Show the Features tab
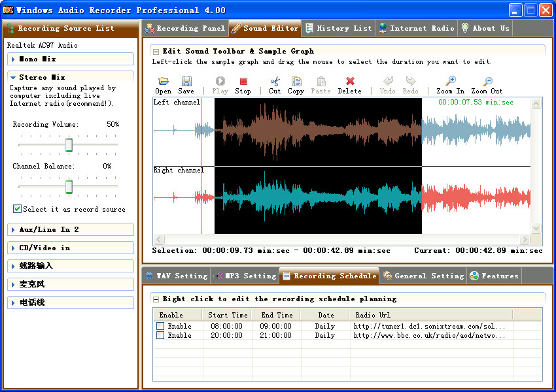 pyautogui.click(x=495, y=276)
